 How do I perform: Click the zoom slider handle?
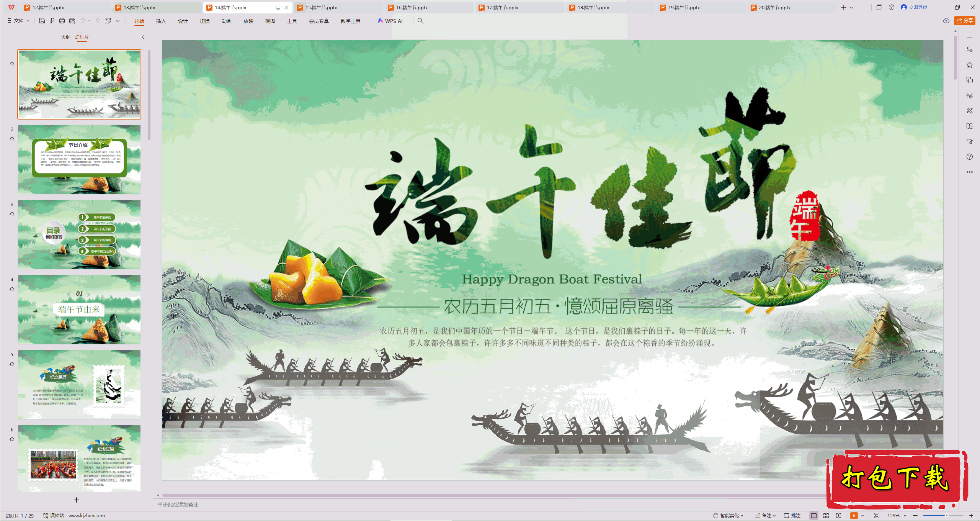coord(946,516)
